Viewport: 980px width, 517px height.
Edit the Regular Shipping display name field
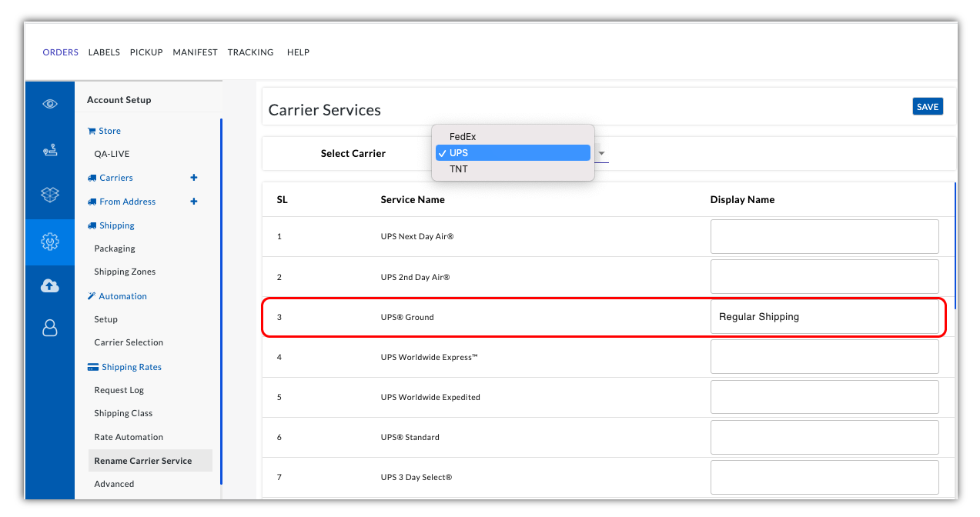click(x=824, y=316)
